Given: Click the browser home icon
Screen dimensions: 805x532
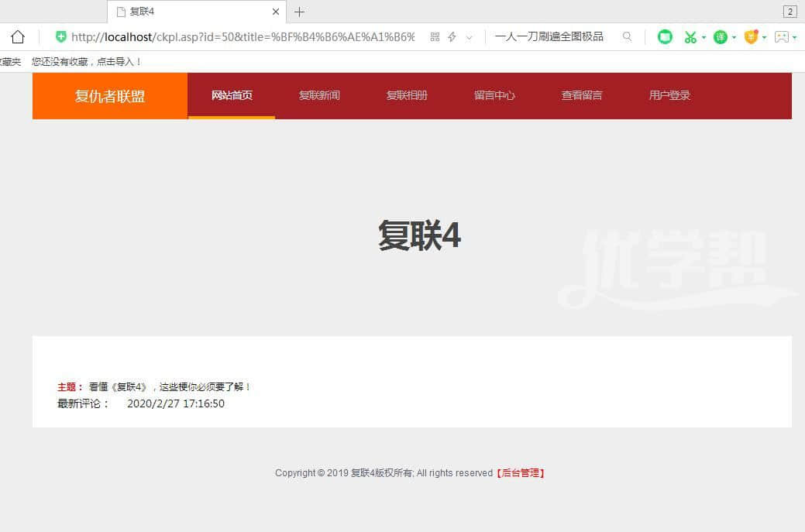Looking at the screenshot, I should point(17,36).
